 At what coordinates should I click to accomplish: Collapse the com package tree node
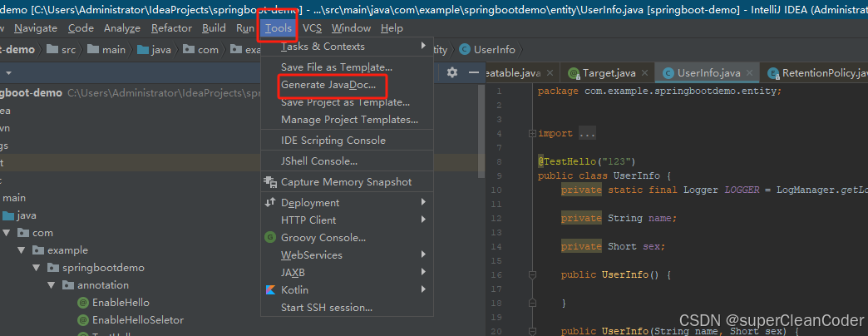coord(6,233)
